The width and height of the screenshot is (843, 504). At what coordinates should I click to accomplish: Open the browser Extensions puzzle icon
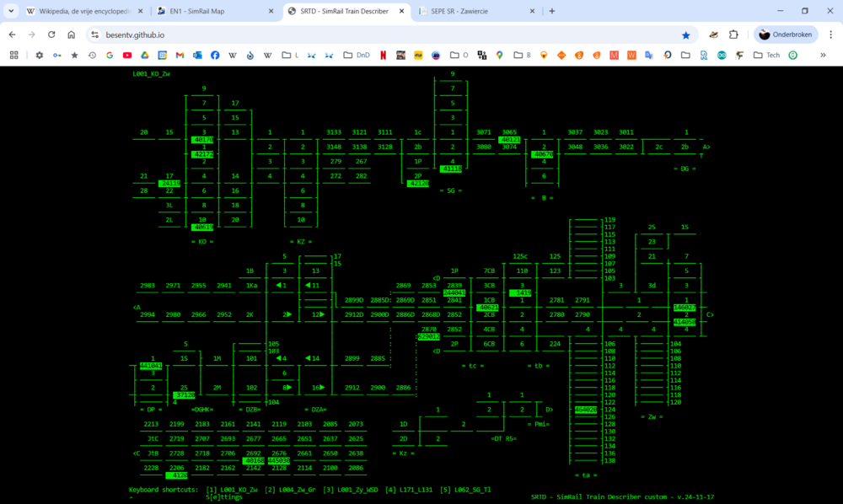(x=733, y=35)
